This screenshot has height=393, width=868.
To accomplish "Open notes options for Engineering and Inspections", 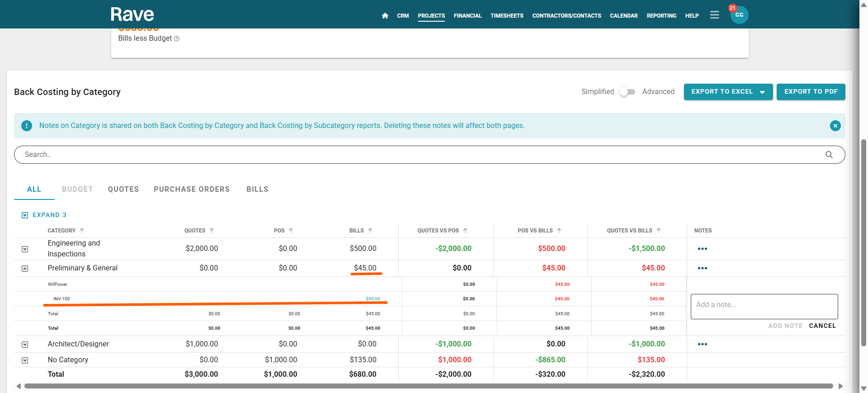I will click(702, 249).
